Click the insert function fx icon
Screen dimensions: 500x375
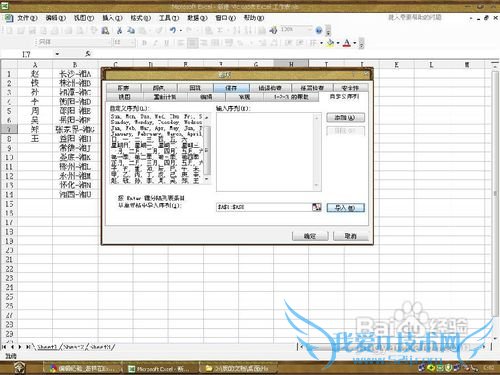pyautogui.click(x=88, y=54)
